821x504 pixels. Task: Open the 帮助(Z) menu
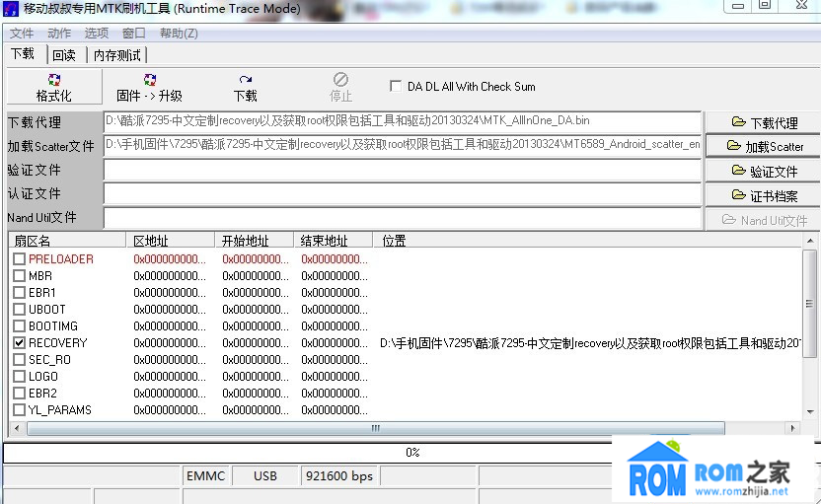[179, 33]
